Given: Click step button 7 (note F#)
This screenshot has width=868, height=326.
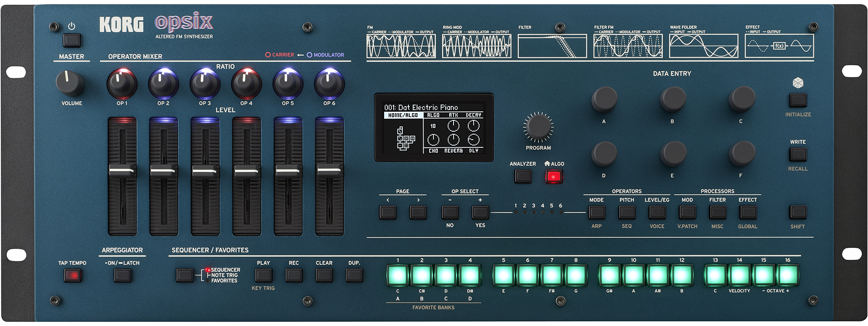Looking at the screenshot, I should pyautogui.click(x=552, y=275).
